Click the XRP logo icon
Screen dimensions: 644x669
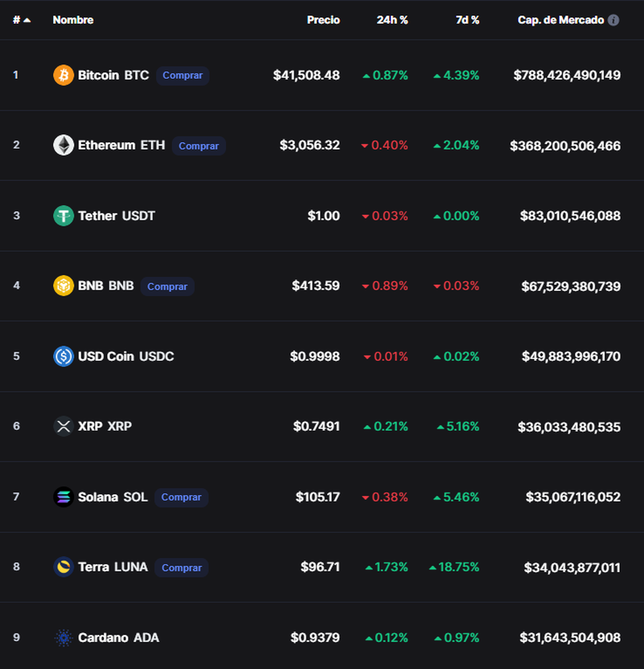(x=63, y=426)
